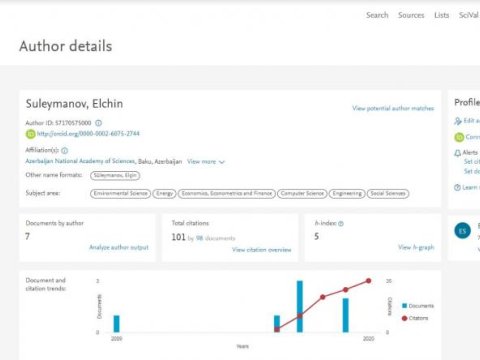Image resolution: width=480 pixels, height=360 pixels.
Task: Click the h-index help icon
Action: (341, 224)
